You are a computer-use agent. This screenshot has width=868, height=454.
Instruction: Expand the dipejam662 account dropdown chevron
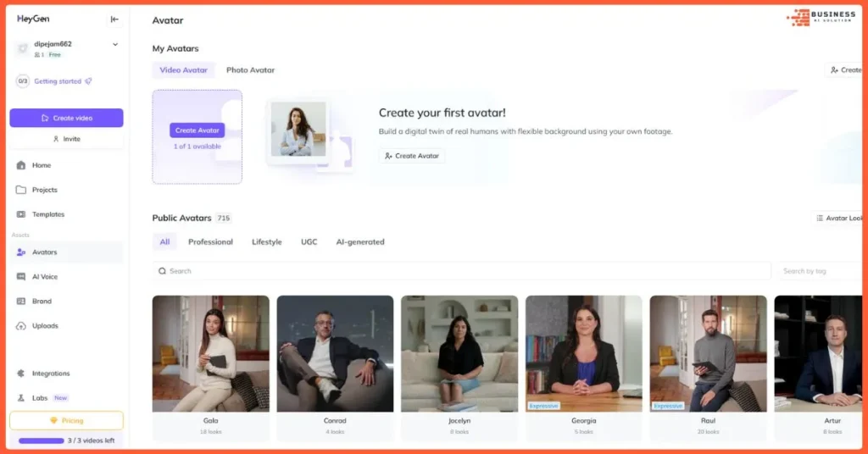pos(115,44)
